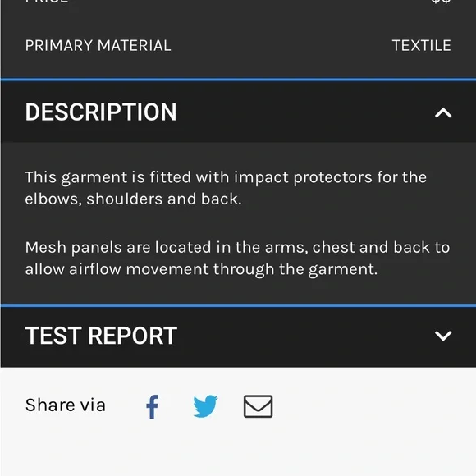Click the blue divider above Test Report
This screenshot has height=476, width=476.
point(238,305)
